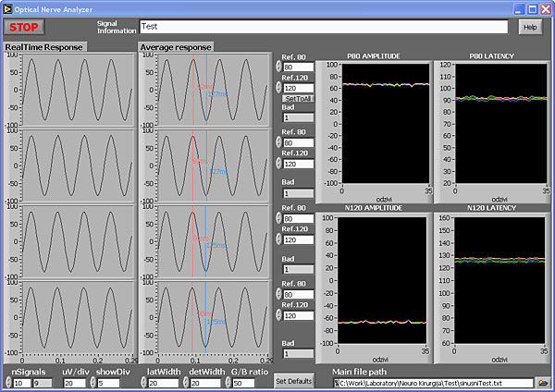Screen dimensions: 555x392
Task: Click the P80 LATENCY chart
Action: (500, 124)
